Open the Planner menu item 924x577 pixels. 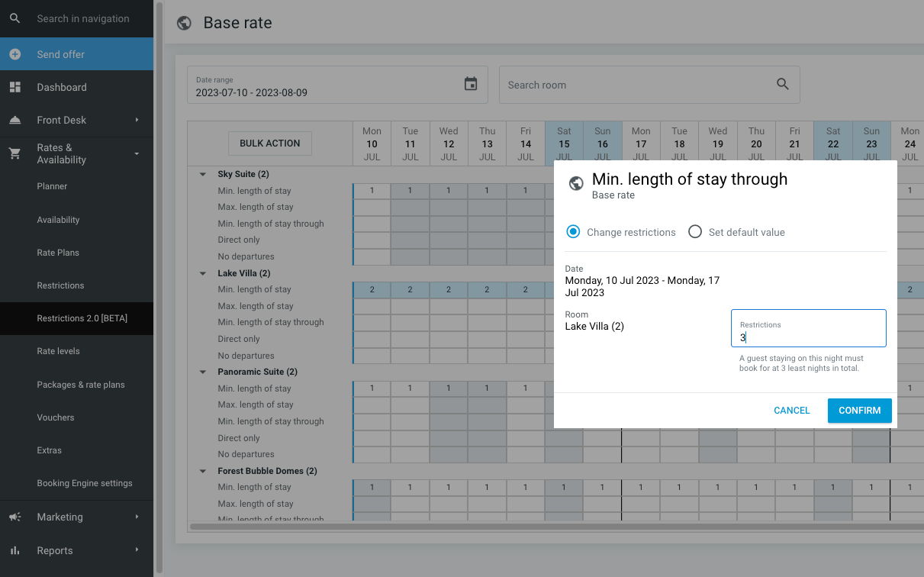(52, 186)
